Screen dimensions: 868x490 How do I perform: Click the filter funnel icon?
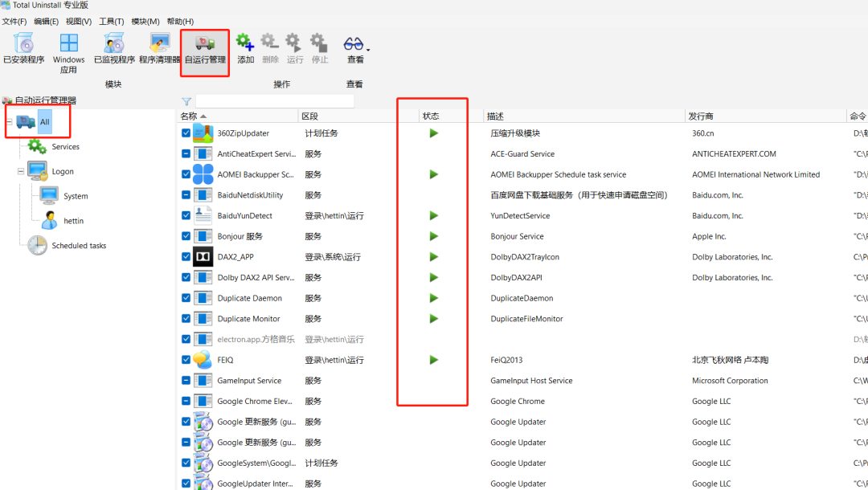186,102
